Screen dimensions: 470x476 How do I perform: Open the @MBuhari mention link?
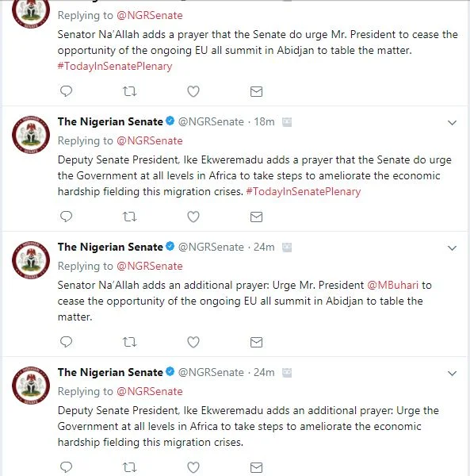392,285
